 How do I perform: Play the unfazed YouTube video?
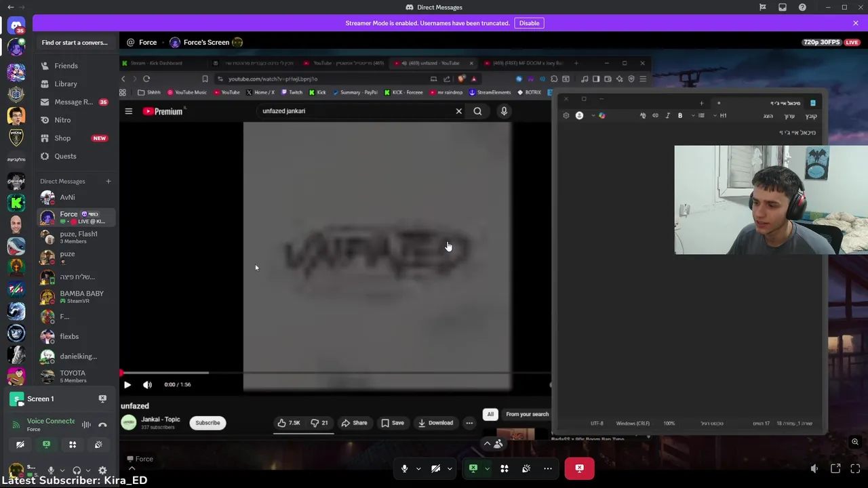[127, 384]
